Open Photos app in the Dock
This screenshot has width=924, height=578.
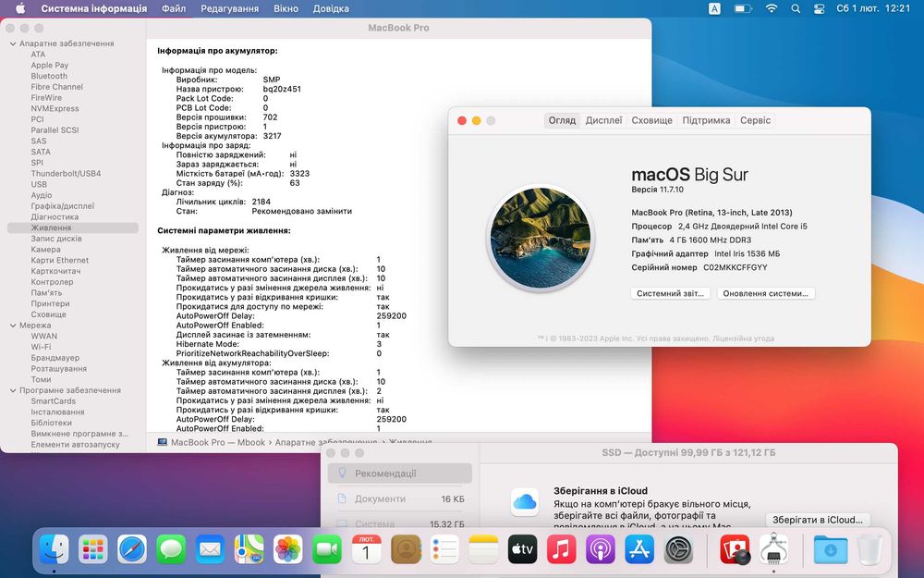pyautogui.click(x=288, y=549)
